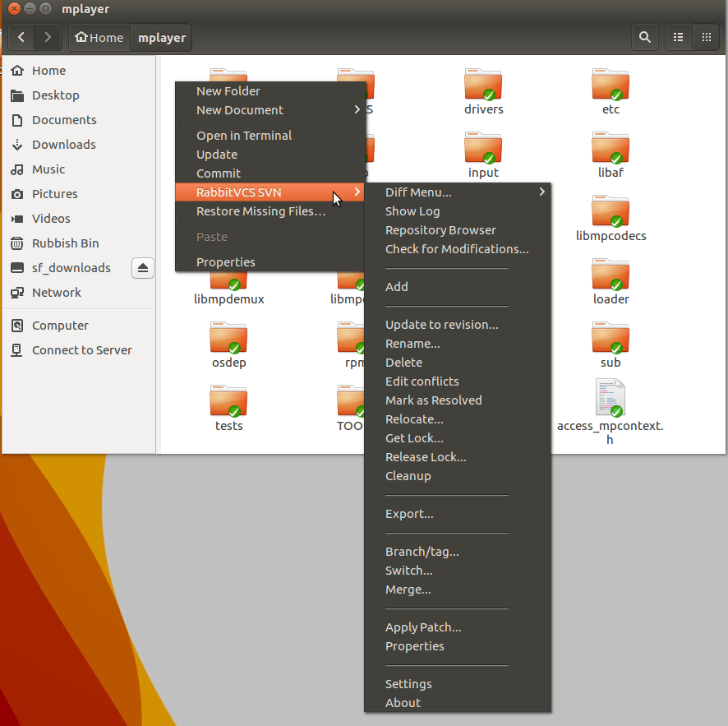This screenshot has height=726, width=728.
Task: Choose Apply Patch...
Action: (458, 627)
